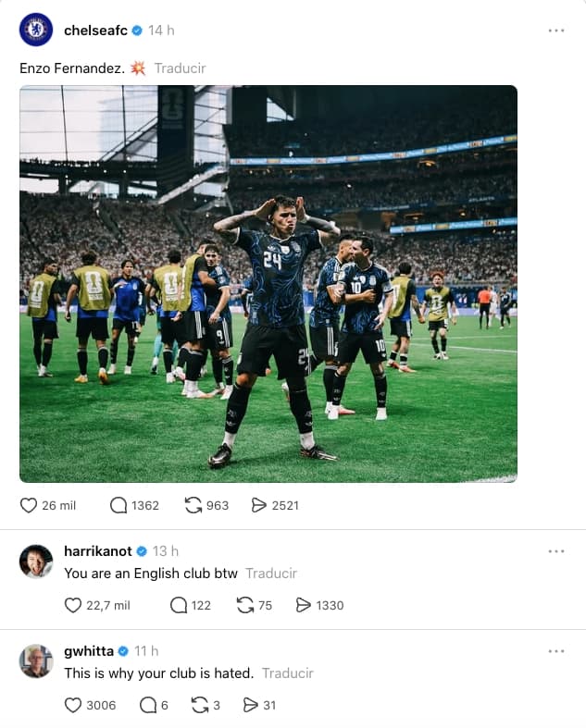Open the chelseafc profile name
Screen dimensions: 586x728
95,31
